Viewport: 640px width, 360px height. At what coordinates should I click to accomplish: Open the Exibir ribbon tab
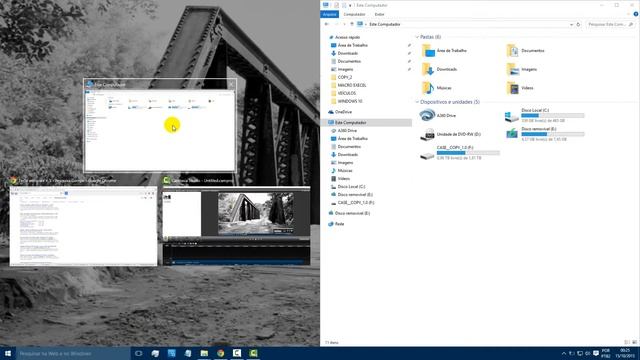tap(379, 14)
